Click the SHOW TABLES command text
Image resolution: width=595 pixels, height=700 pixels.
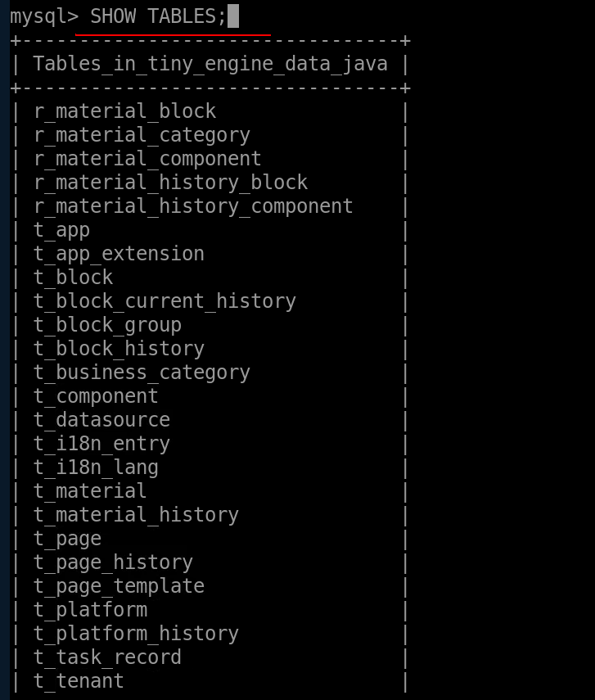tap(158, 16)
